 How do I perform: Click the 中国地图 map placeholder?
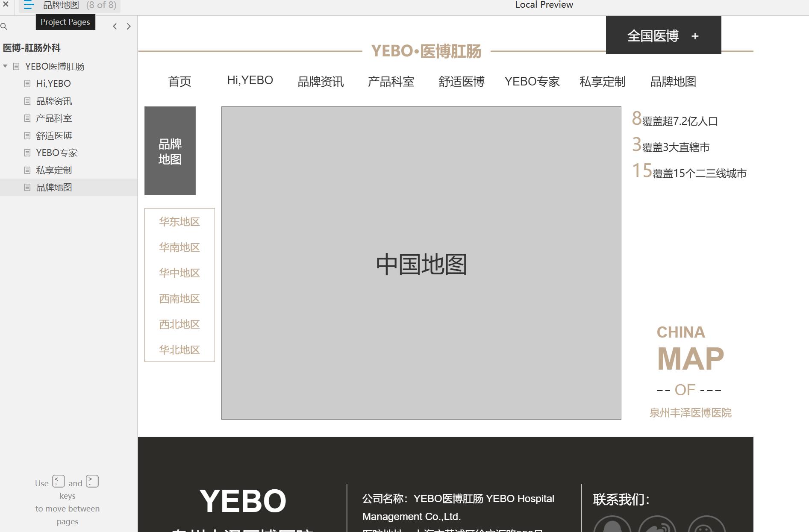pyautogui.click(x=421, y=263)
